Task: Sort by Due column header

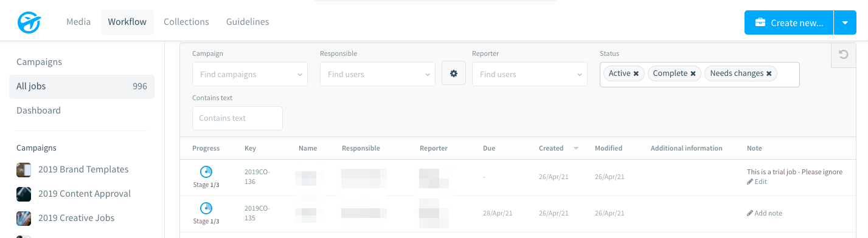Action: tap(489, 148)
